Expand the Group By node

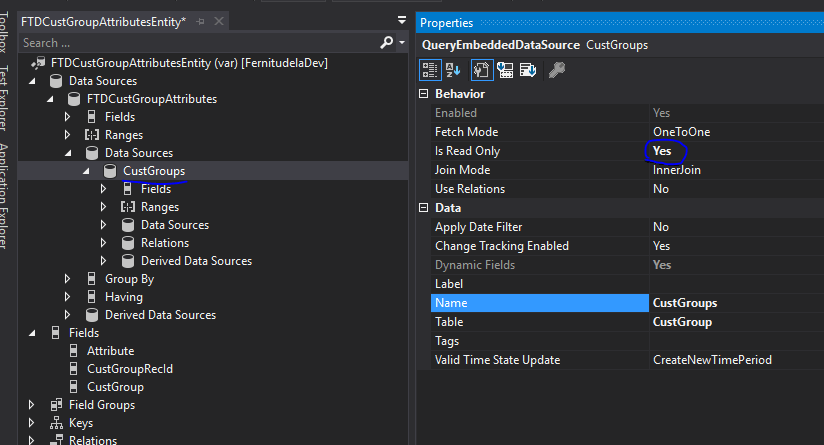pos(68,279)
